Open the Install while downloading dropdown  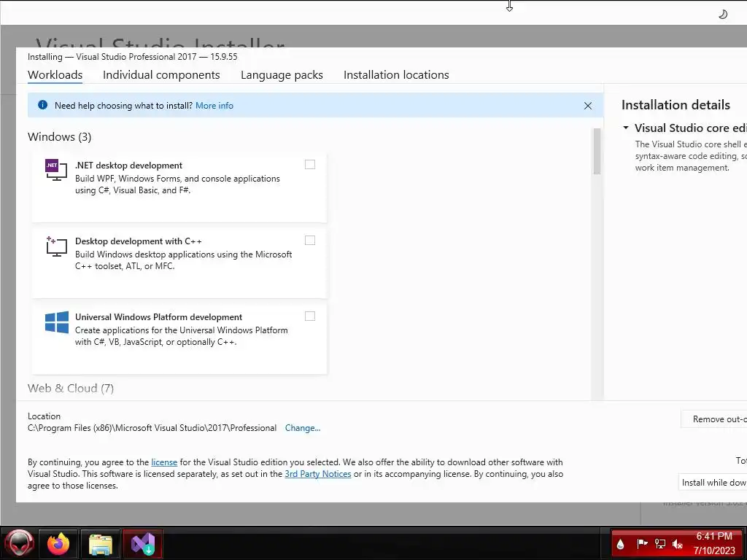(713, 483)
